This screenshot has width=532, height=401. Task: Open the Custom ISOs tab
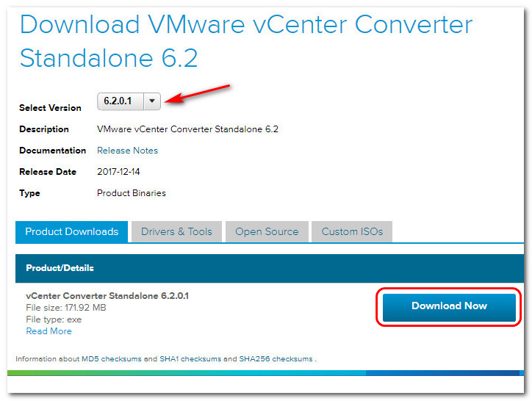coord(352,231)
